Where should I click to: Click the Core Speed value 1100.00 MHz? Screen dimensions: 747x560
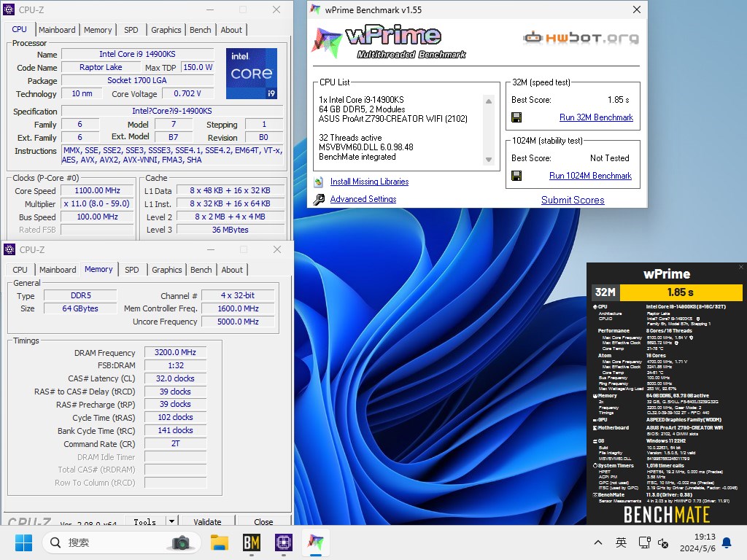click(97, 190)
